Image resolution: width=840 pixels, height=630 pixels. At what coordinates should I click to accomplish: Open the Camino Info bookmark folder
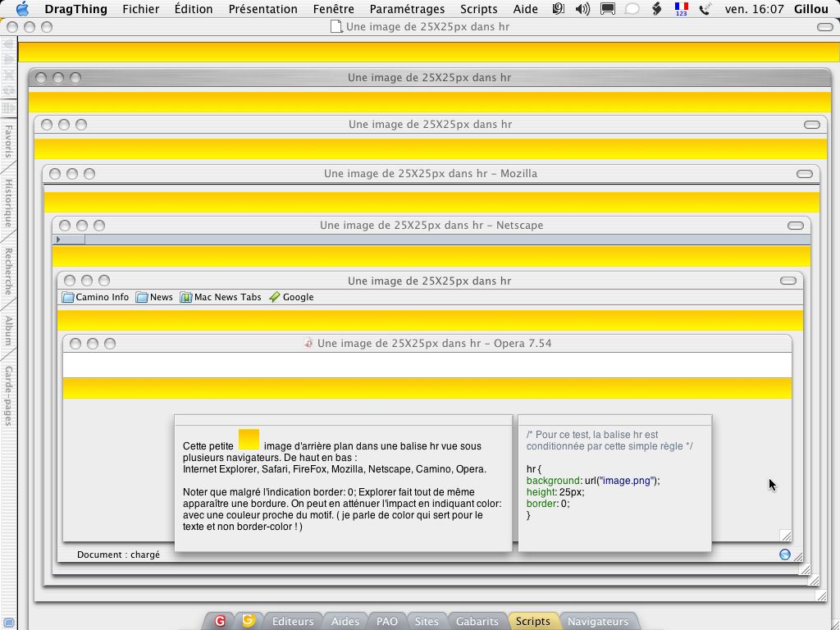click(95, 297)
